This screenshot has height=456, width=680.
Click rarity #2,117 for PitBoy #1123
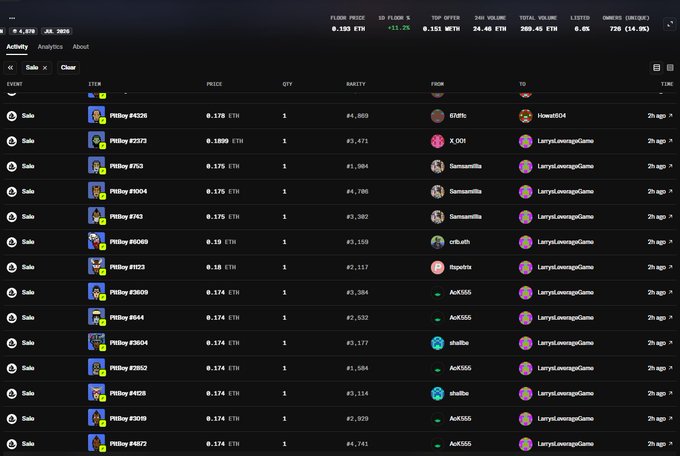point(357,267)
